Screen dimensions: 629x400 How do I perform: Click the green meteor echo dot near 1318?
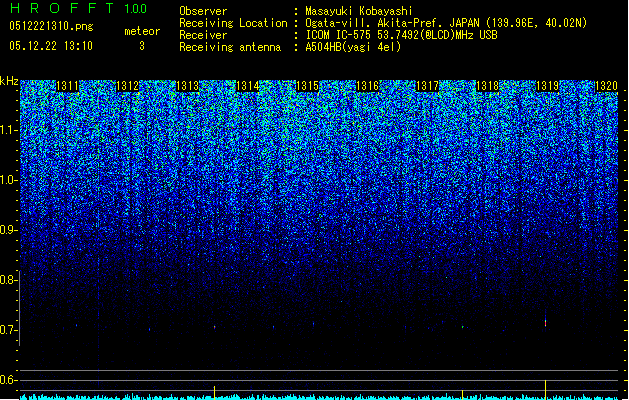(463, 327)
